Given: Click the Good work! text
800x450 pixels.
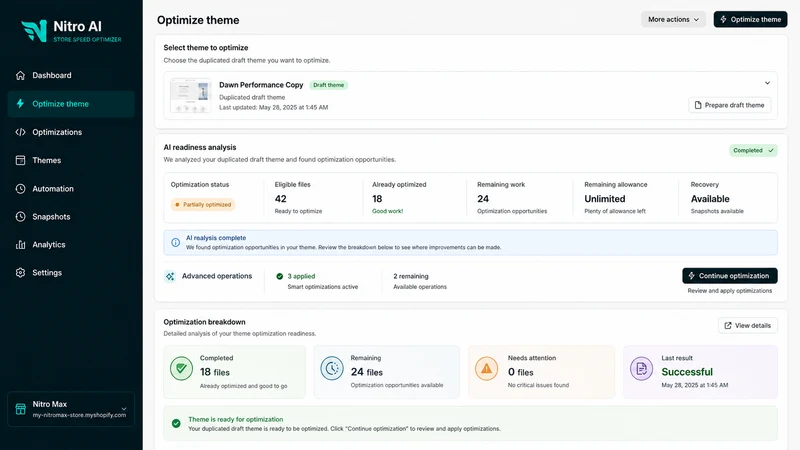Looking at the screenshot, I should (x=388, y=211).
